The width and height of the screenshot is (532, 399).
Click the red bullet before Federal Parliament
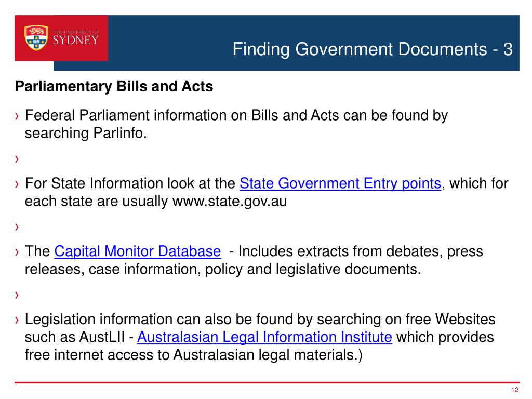pyautogui.click(x=17, y=116)
